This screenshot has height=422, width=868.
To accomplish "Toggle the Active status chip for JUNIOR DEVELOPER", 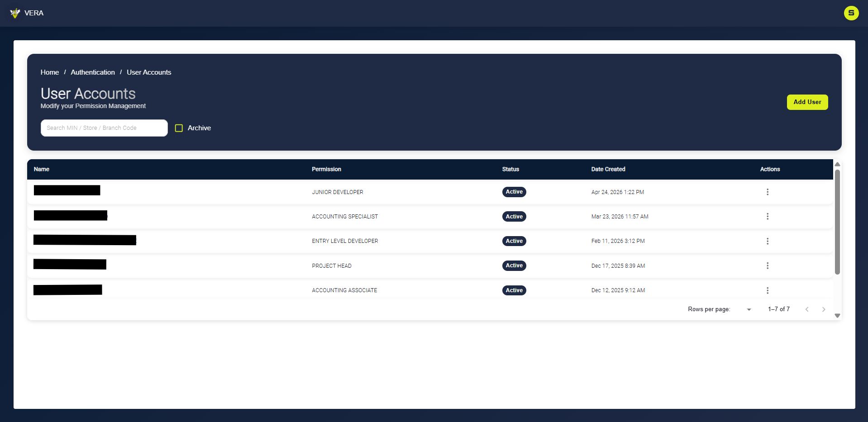I will [514, 192].
